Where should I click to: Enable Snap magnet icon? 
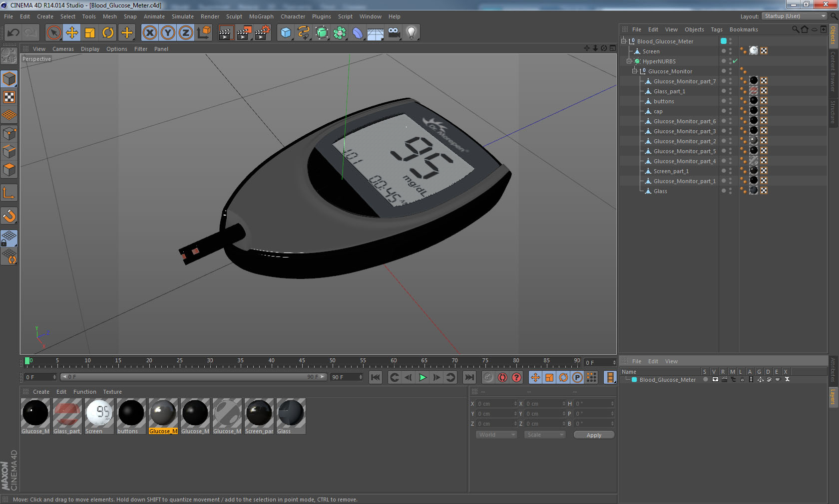9,216
